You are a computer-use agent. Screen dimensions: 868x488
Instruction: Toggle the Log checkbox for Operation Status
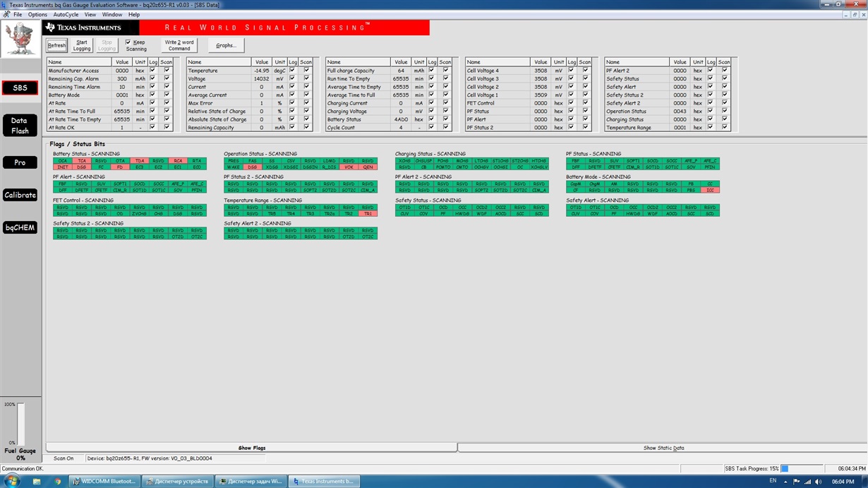(711, 111)
